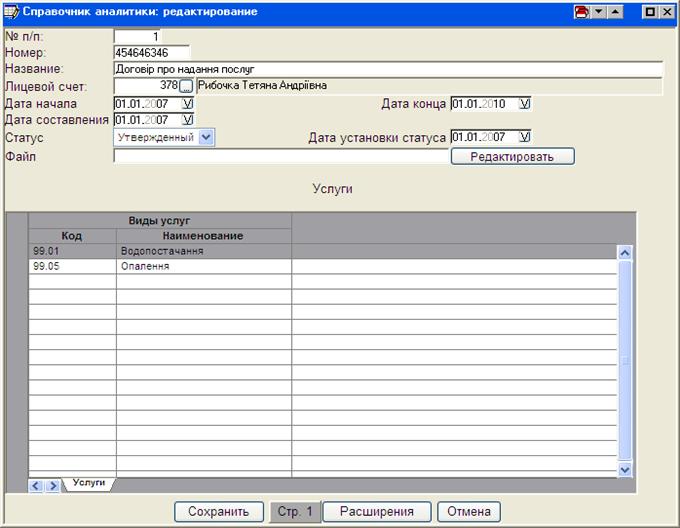Viewport: 680px width, 528px height.
Task: Click the red telephone icon in title bar
Action: pyautogui.click(x=582, y=12)
